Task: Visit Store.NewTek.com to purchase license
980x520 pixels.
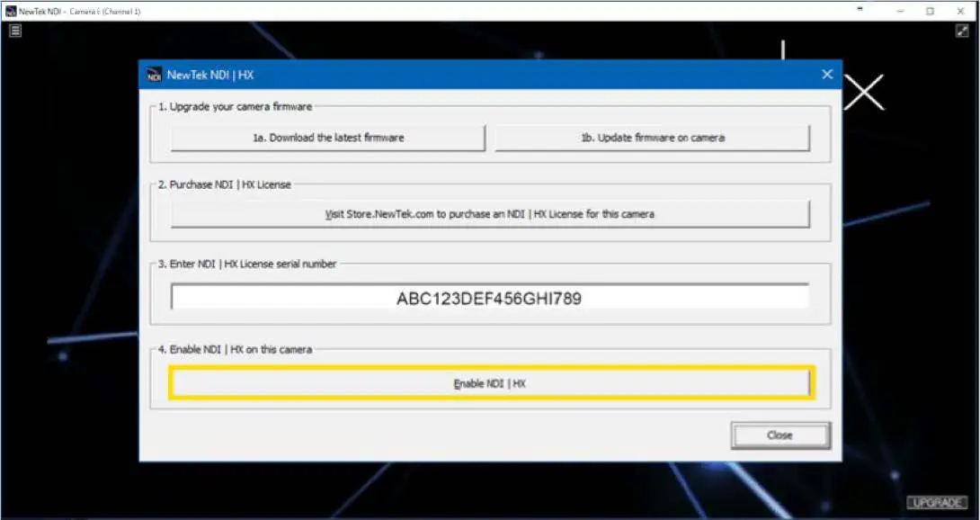Action: click(490, 214)
